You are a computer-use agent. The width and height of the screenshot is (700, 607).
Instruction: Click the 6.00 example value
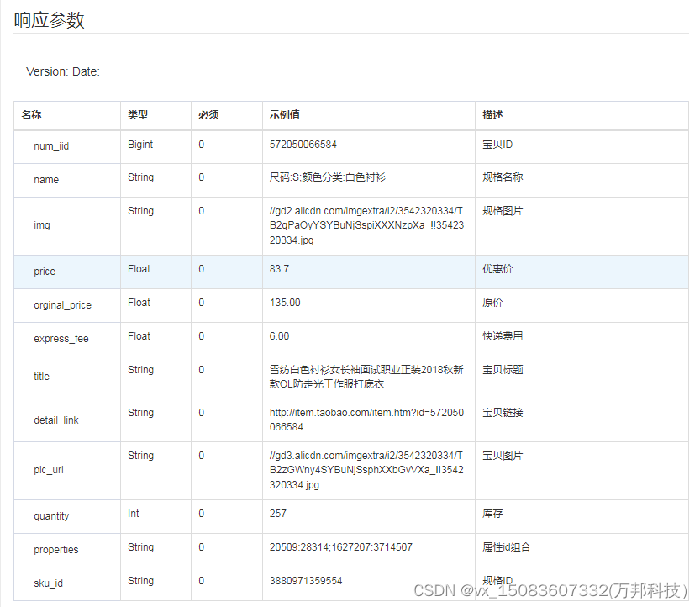coord(280,336)
